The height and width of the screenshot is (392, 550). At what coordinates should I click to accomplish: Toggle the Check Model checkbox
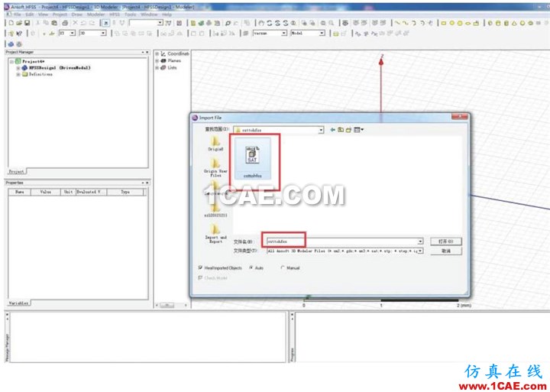tap(201, 278)
